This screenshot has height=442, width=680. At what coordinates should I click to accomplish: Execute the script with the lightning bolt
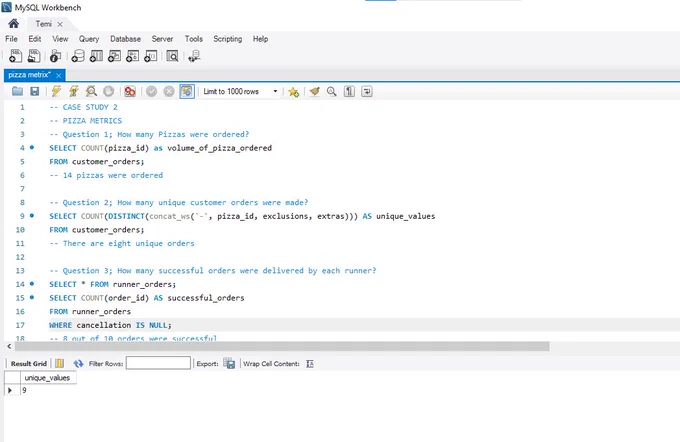click(x=56, y=91)
